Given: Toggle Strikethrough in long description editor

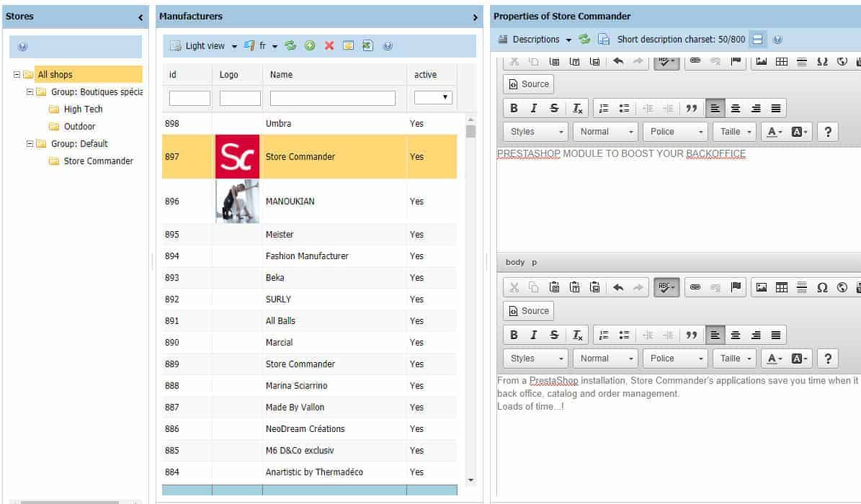Looking at the screenshot, I should 554,335.
